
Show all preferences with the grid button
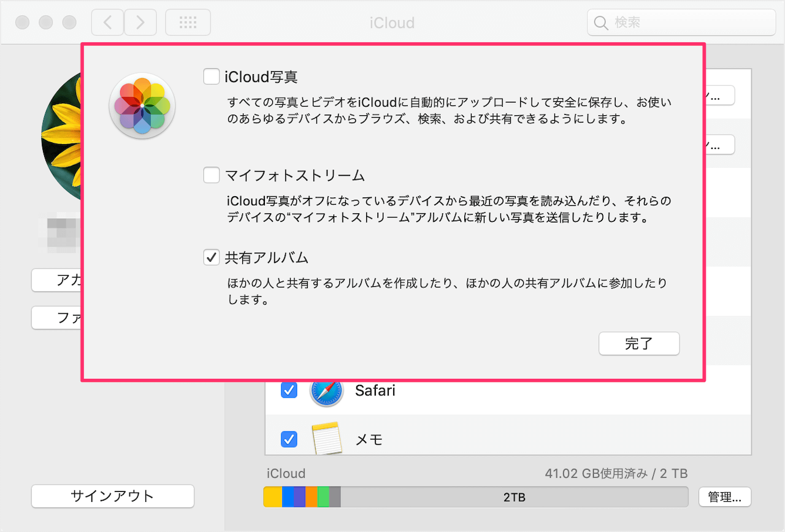[188, 23]
